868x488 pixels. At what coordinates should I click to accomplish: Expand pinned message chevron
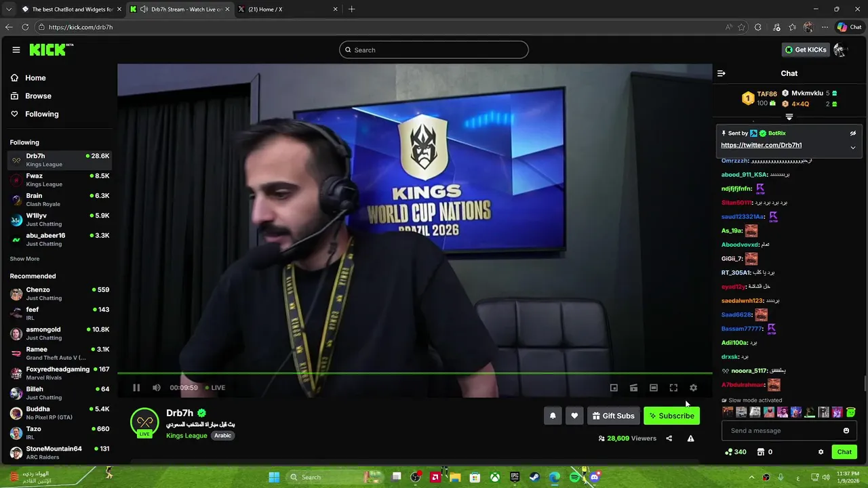[x=853, y=147]
